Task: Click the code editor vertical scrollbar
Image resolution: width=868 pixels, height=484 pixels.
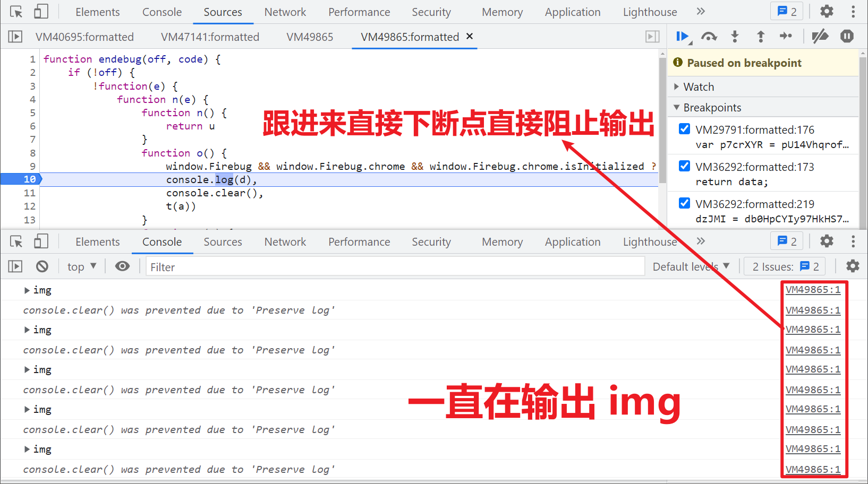Action: [662, 120]
